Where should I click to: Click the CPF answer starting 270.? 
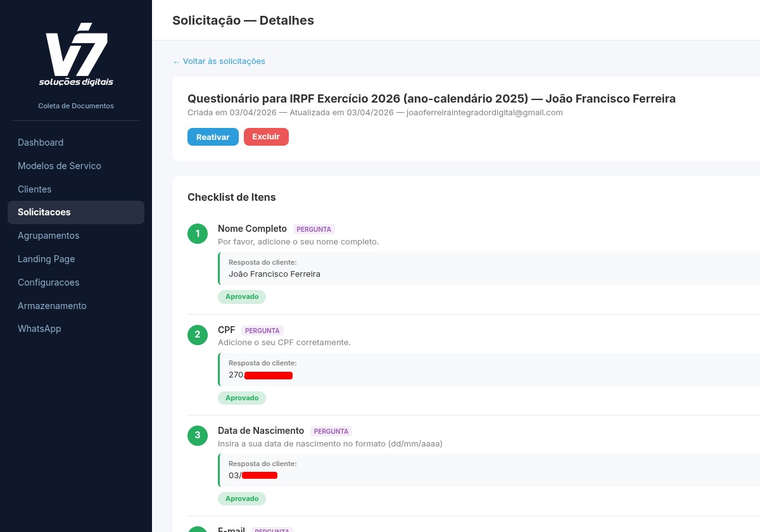[x=260, y=375]
